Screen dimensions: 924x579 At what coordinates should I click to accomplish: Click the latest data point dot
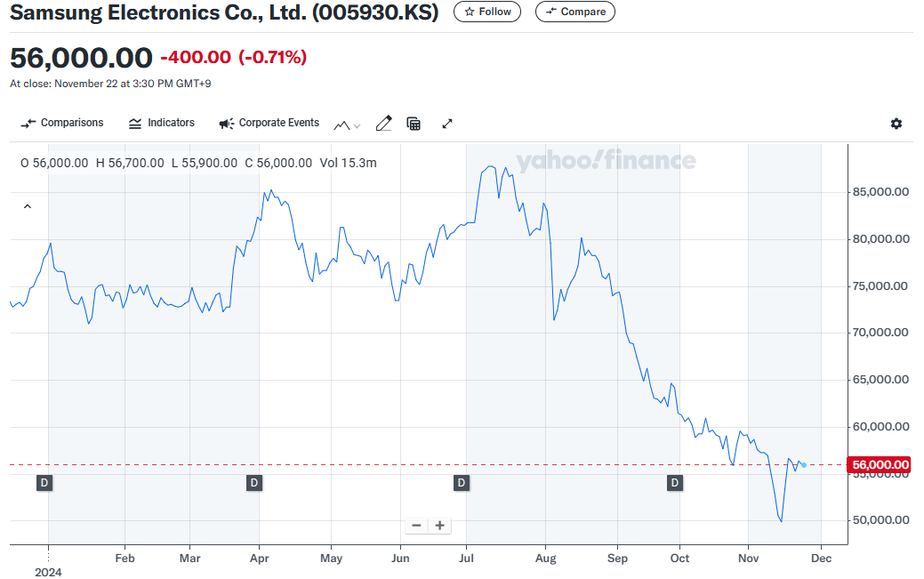804,465
